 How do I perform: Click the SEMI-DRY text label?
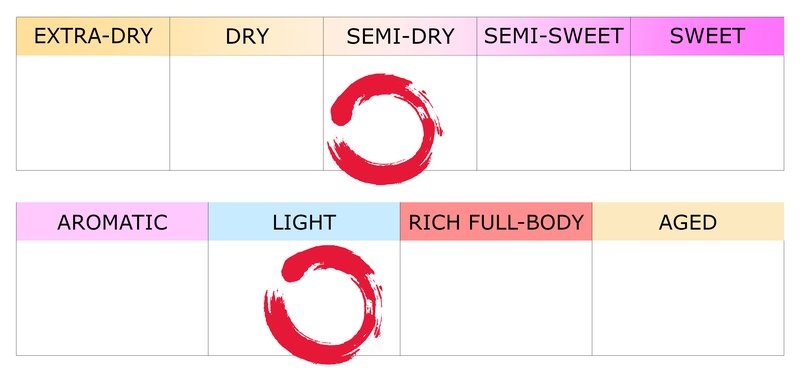(400, 37)
